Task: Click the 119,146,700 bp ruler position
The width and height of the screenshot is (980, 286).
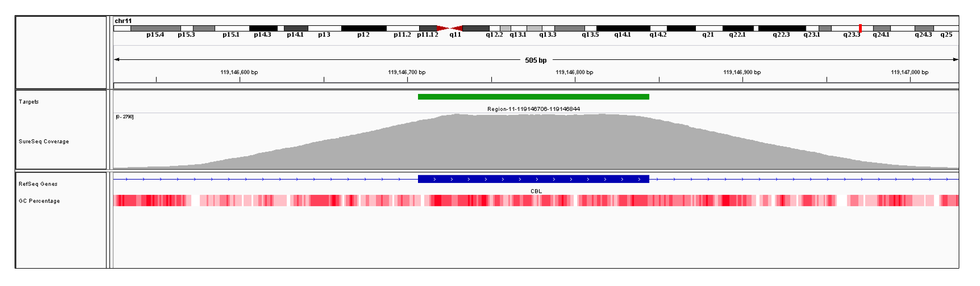Action: [407, 72]
